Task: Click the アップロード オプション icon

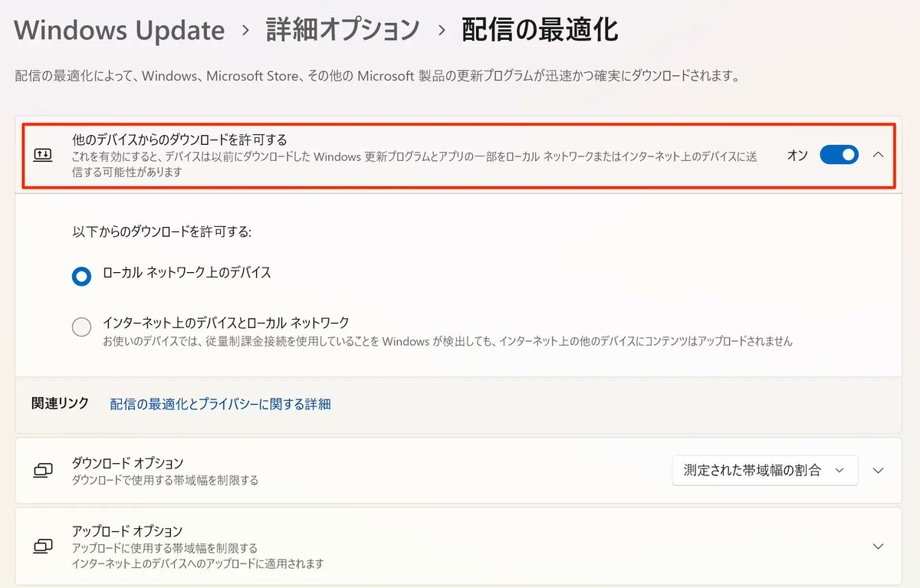Action: [43, 546]
